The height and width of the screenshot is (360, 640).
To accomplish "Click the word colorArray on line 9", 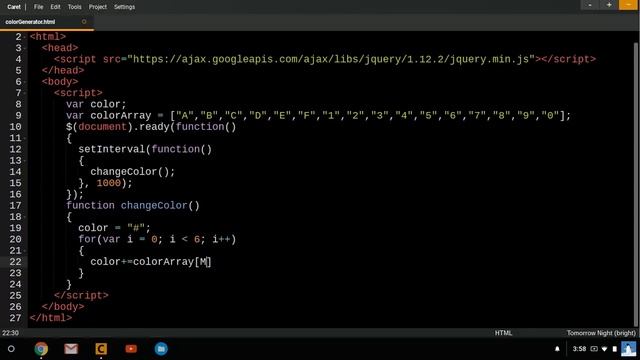I will tap(121, 116).
